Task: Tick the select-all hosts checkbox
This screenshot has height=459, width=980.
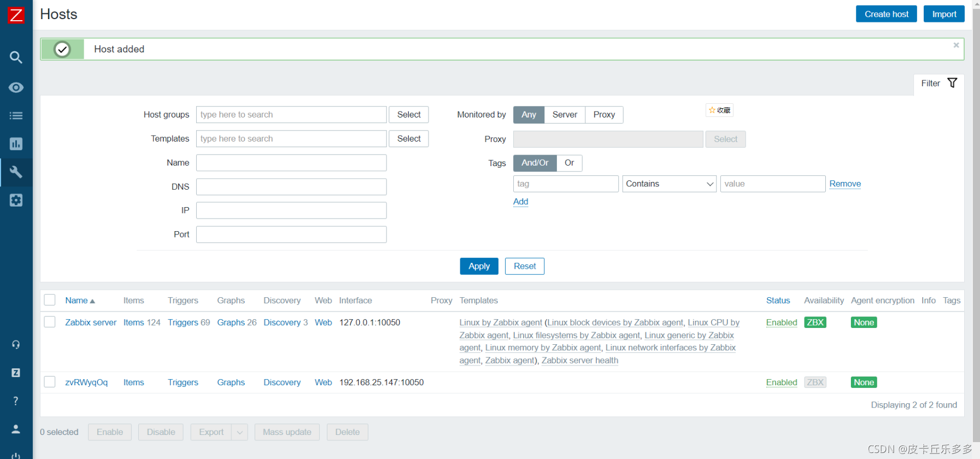Action: (x=50, y=300)
